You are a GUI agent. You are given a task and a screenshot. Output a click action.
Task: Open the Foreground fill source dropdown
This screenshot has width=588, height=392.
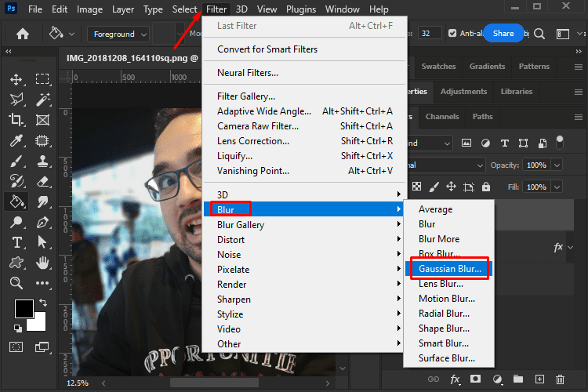click(x=118, y=34)
